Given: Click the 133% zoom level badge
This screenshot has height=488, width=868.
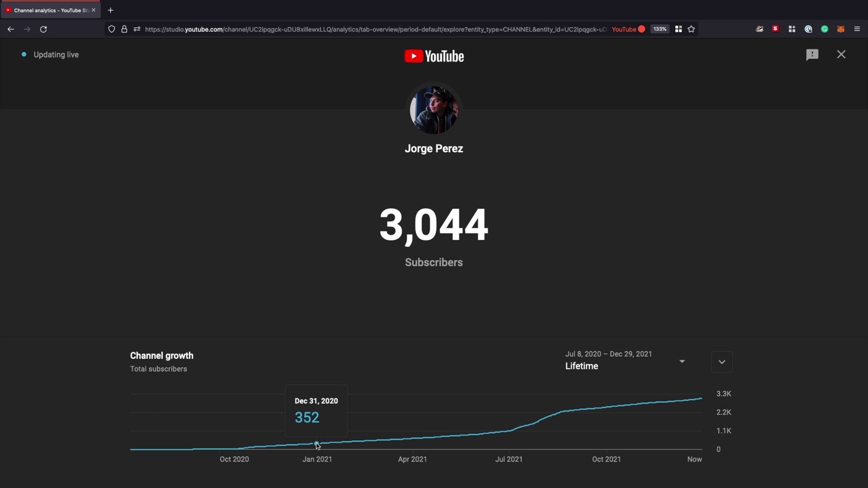Looking at the screenshot, I should 660,29.
